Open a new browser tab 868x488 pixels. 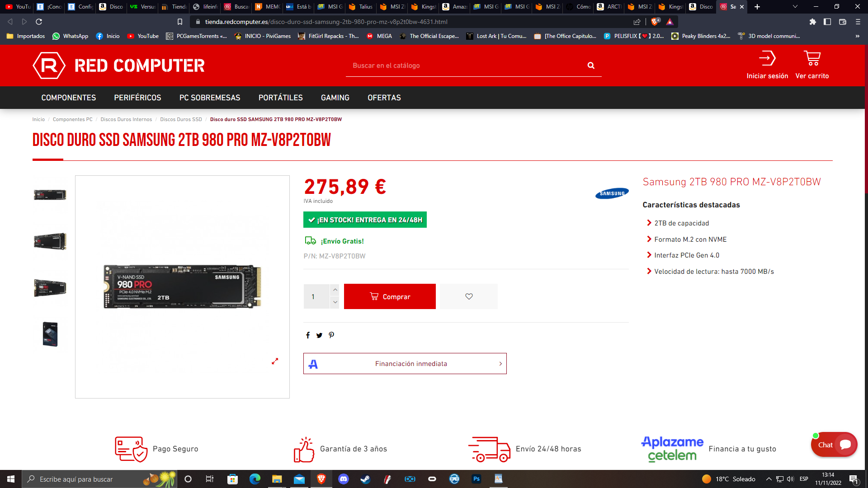757,7
